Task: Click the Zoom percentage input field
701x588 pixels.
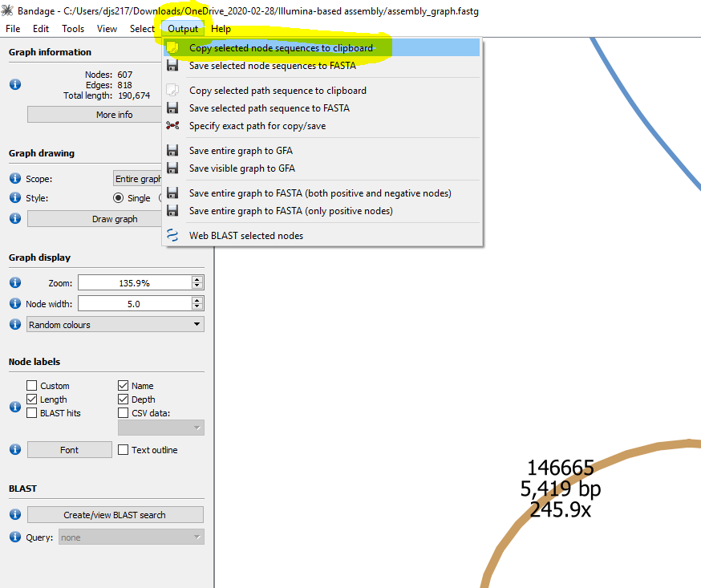Action: [134, 283]
